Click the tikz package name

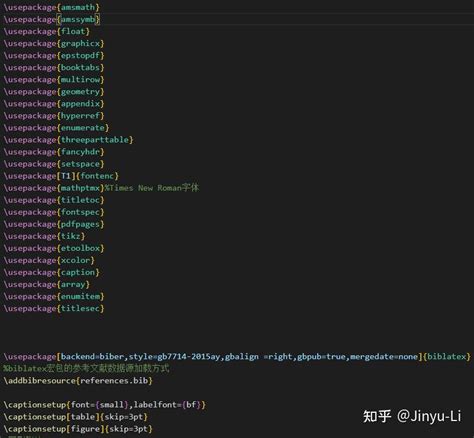[x=71, y=236]
